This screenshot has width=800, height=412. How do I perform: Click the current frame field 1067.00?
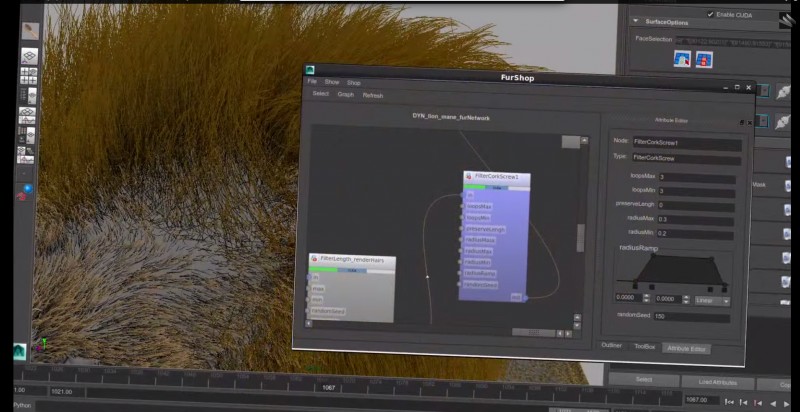pyautogui.click(x=702, y=400)
